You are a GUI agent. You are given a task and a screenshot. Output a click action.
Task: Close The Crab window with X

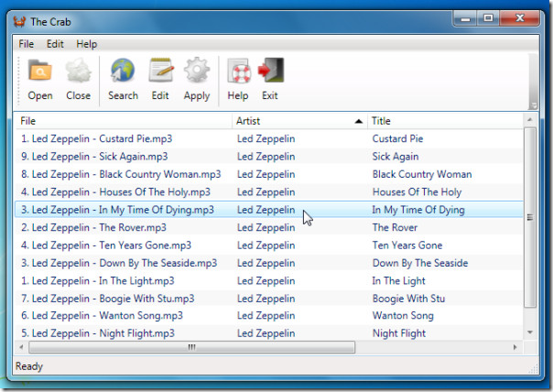coord(519,18)
